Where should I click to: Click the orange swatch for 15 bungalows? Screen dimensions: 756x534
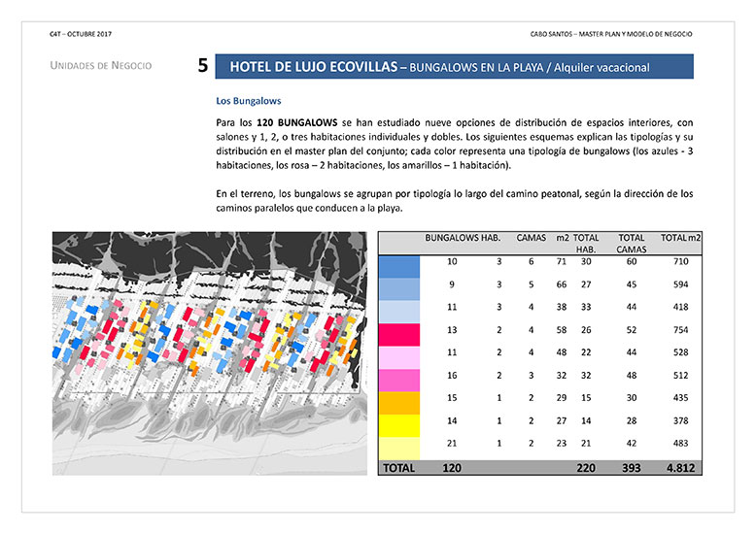(x=398, y=402)
